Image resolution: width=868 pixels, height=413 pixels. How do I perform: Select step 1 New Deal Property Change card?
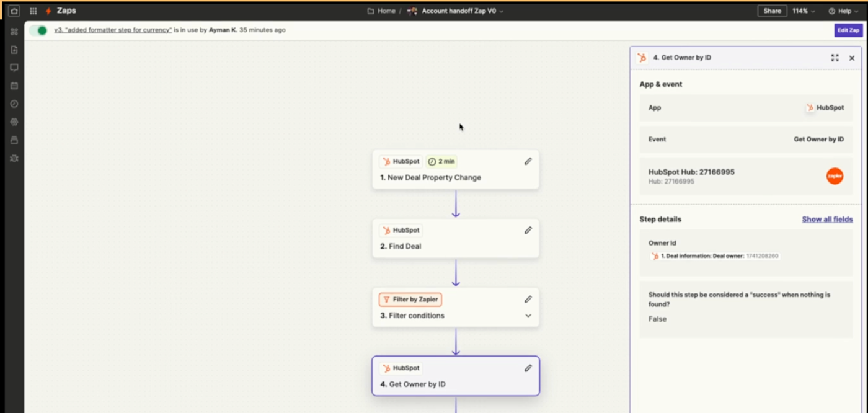pyautogui.click(x=456, y=169)
